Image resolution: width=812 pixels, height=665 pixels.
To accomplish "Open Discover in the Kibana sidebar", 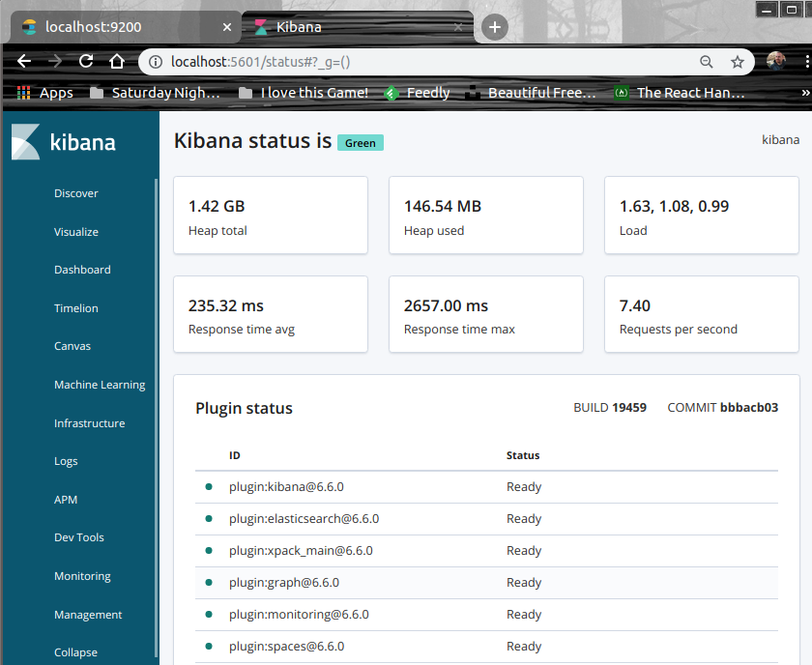I will tap(76, 193).
